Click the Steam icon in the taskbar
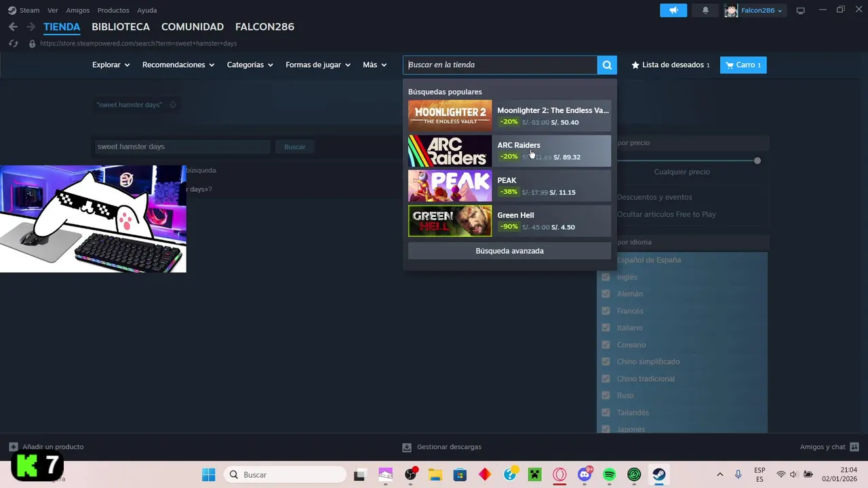The width and height of the screenshot is (868, 488). [x=658, y=474]
